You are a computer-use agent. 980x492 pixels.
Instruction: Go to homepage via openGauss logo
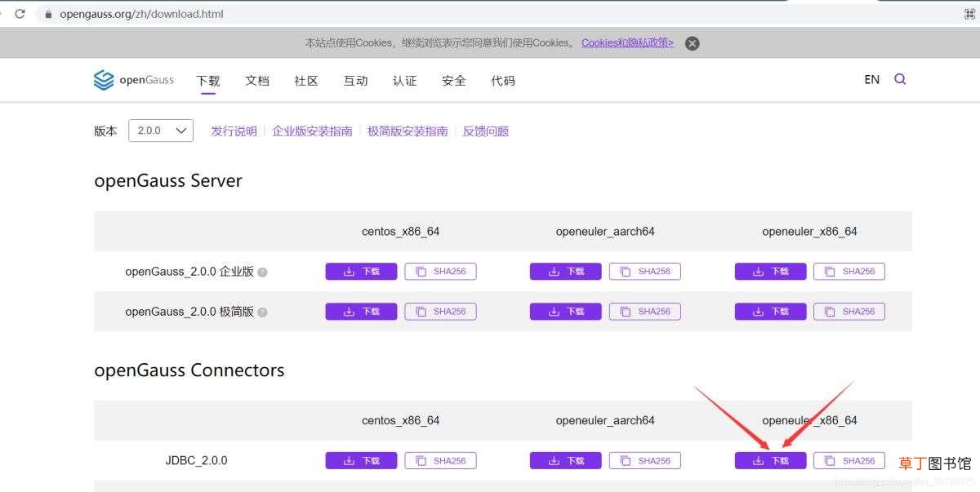coord(134,80)
